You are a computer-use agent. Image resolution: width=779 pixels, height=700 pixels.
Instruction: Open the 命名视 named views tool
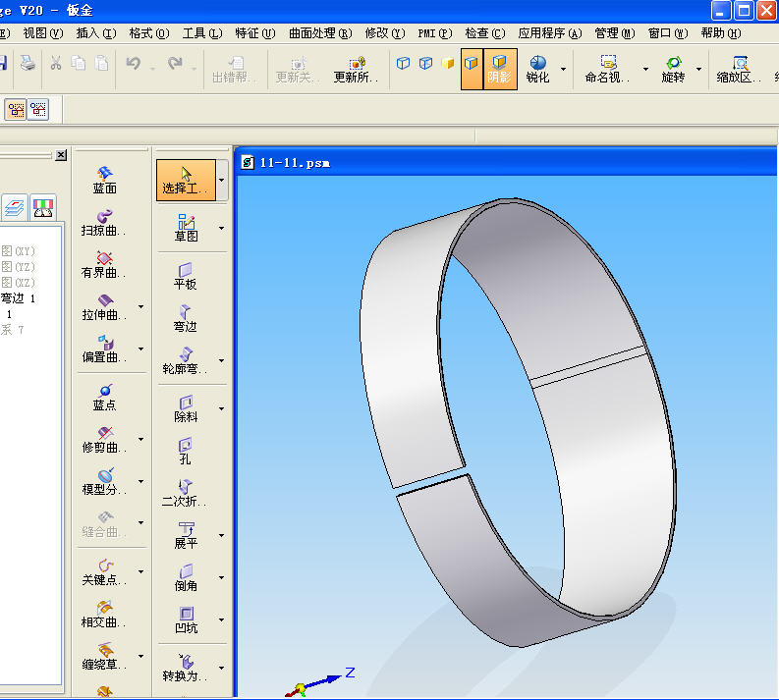click(607, 69)
